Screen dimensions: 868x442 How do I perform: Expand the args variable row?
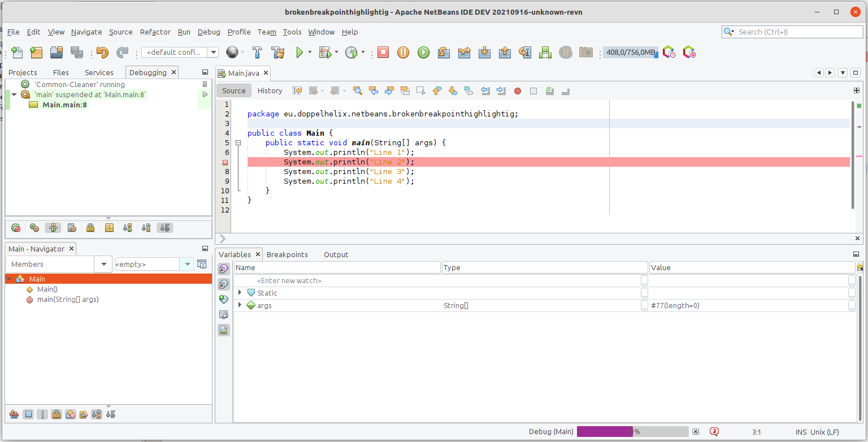240,305
